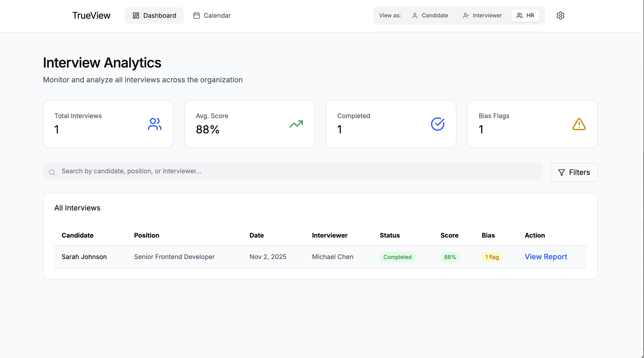Click the Completed status badge
The image size is (644, 358).
point(397,257)
